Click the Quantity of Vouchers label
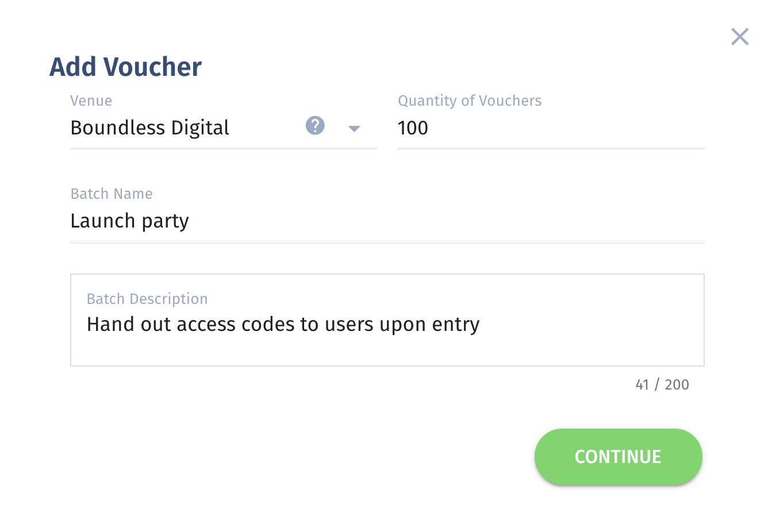The image size is (776, 532). (470, 101)
